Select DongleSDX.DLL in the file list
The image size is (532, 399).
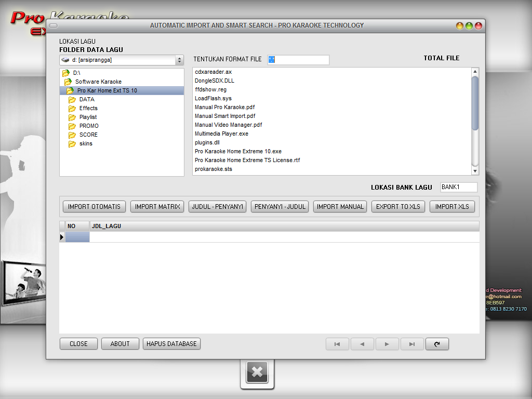coord(215,81)
